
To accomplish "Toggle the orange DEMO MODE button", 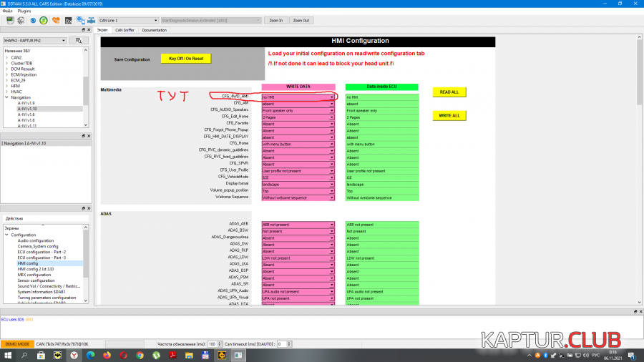I will (x=17, y=344).
